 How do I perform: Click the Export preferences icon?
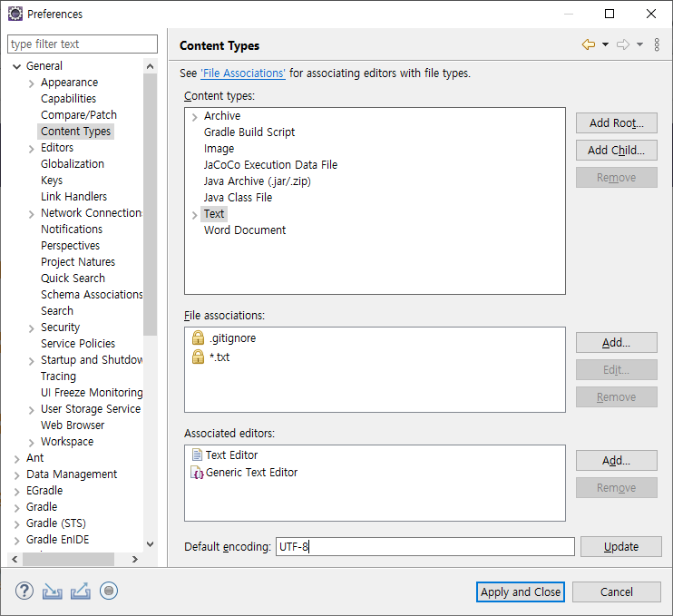point(81,592)
